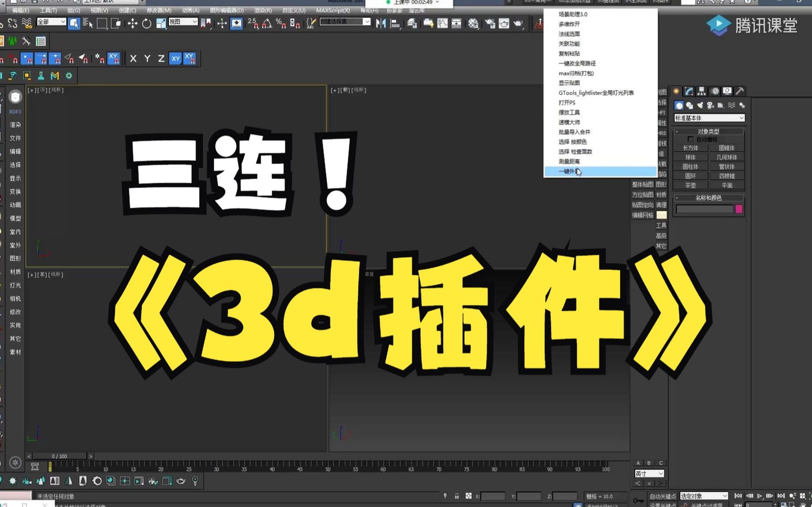Open units 英寸 dropdown

point(649,474)
